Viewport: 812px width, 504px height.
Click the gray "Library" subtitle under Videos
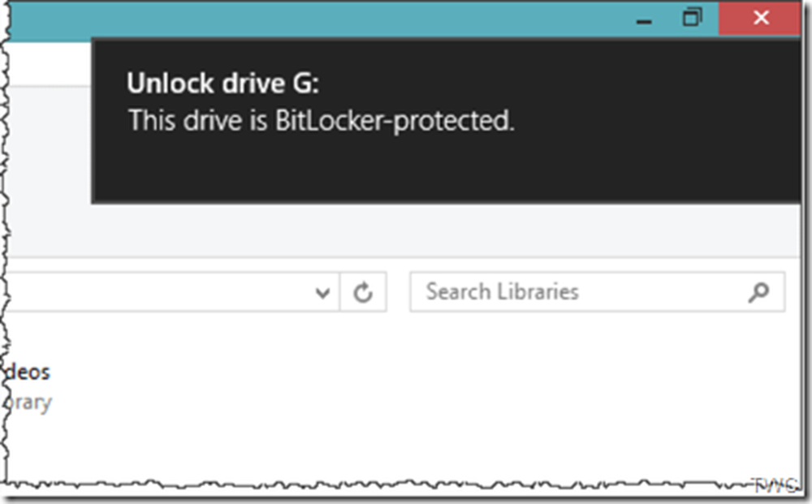coord(29,402)
